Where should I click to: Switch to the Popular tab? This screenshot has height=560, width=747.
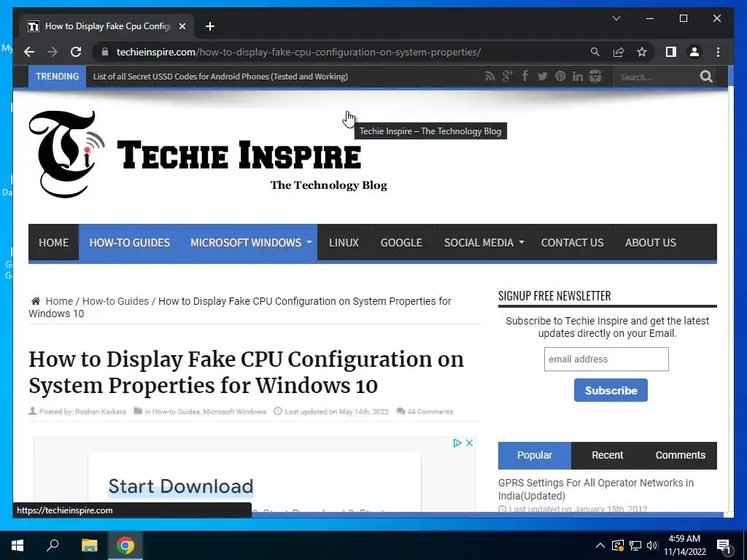(x=535, y=455)
